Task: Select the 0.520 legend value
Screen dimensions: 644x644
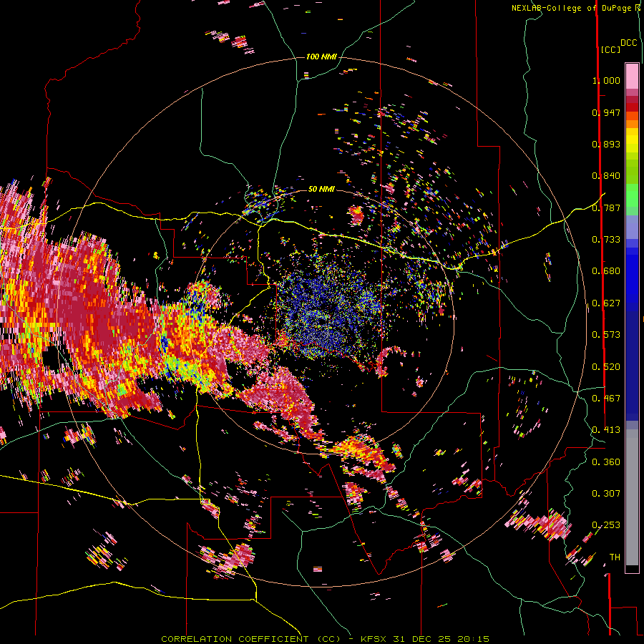Action: tap(606, 367)
